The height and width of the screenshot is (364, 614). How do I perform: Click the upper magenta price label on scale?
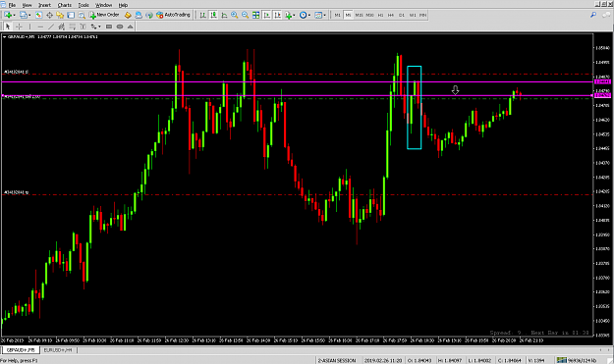(602, 81)
